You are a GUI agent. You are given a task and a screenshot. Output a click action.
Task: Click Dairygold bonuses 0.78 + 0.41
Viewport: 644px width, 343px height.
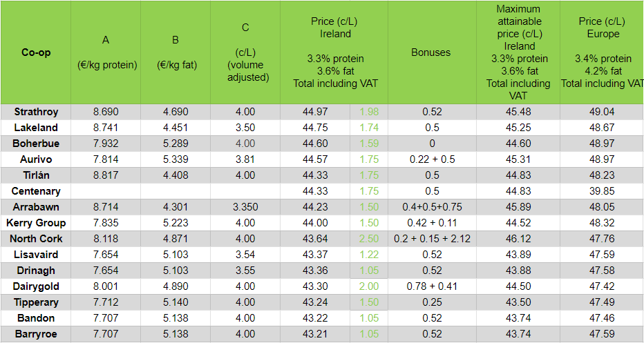pos(431,286)
